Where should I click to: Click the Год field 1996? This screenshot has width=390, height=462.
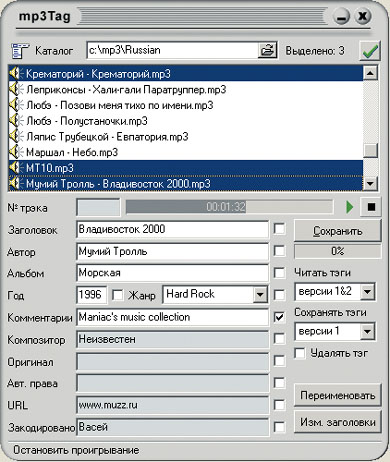92,295
